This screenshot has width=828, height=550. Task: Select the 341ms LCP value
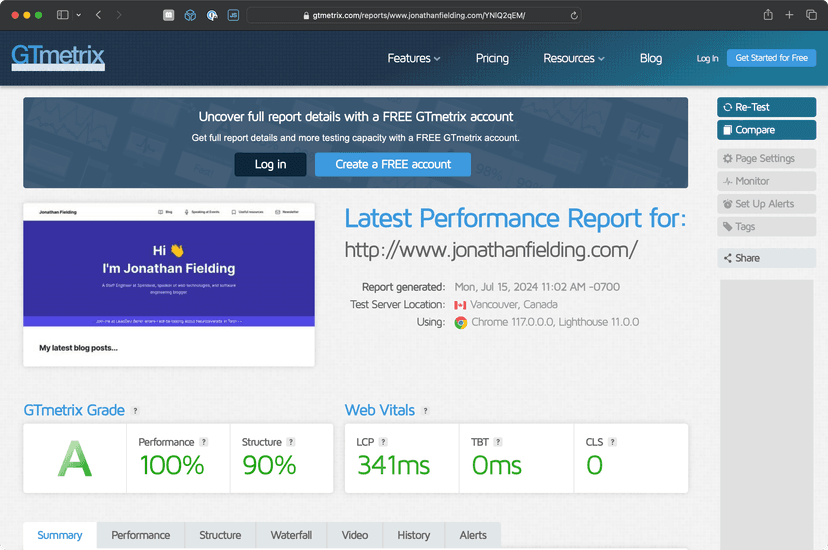(393, 465)
